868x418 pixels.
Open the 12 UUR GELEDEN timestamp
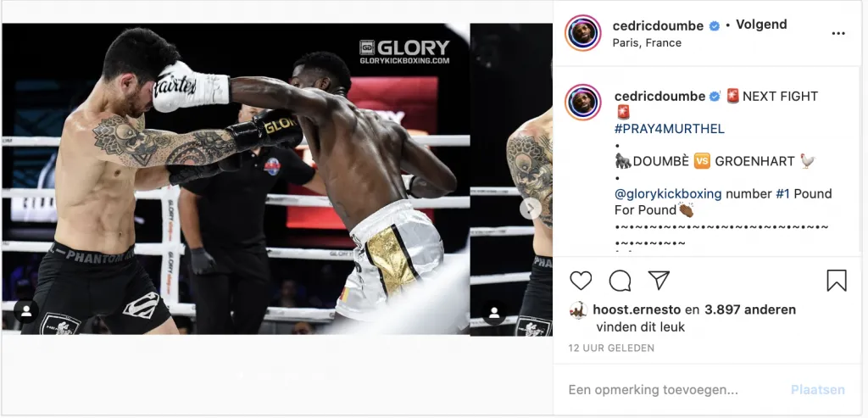coord(611,348)
